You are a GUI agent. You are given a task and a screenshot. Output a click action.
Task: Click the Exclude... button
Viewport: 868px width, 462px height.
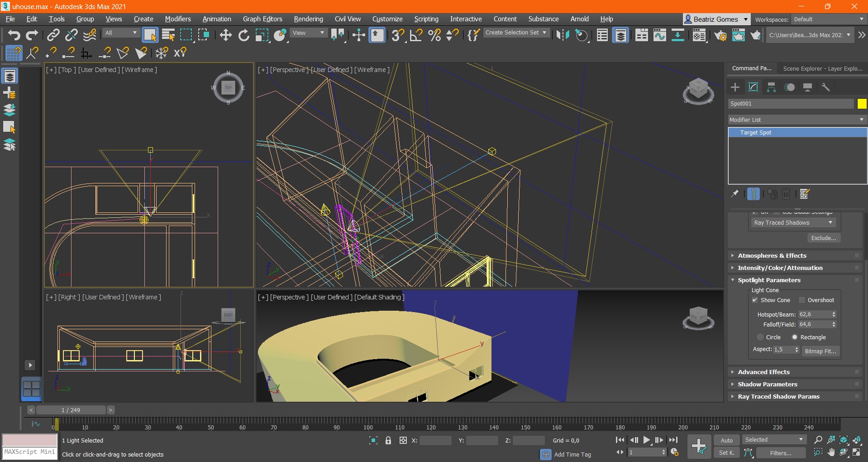(823, 238)
